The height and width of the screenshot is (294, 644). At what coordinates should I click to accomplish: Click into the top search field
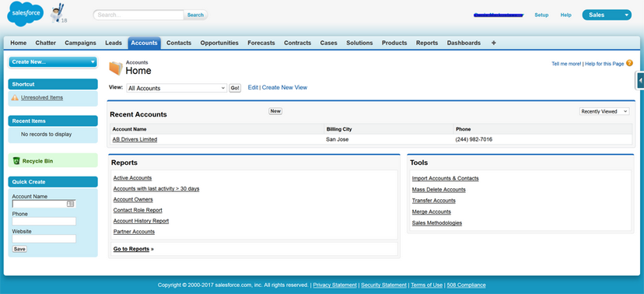pos(138,15)
